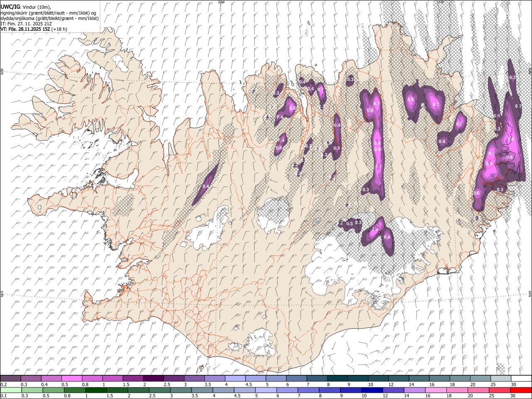Pick lower legend swatch starting at 5
This screenshot has height=399, width=532.
click(x=266, y=390)
